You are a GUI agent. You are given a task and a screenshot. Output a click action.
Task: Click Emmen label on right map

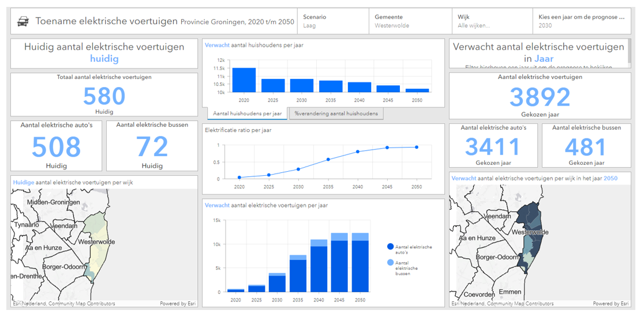click(510, 292)
